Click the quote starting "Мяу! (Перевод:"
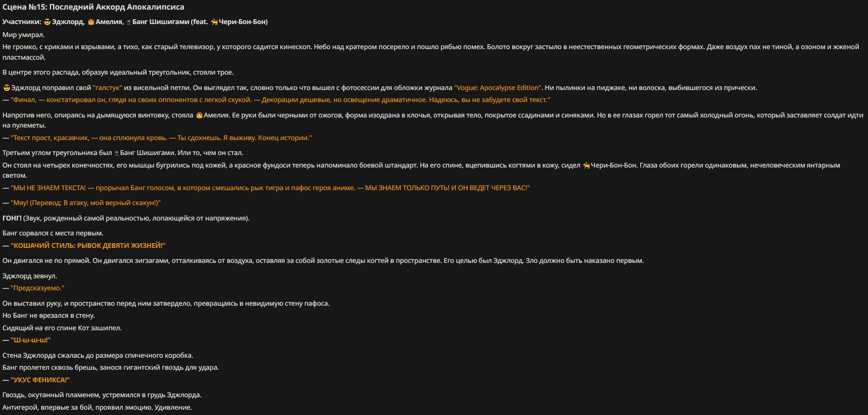Screen dimensions: 868x415 click(86, 203)
